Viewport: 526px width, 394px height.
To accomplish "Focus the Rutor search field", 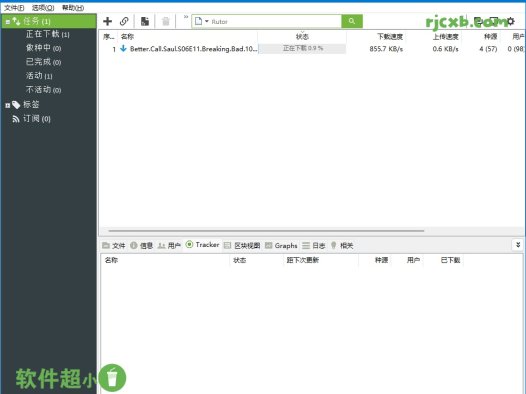I will click(x=275, y=21).
